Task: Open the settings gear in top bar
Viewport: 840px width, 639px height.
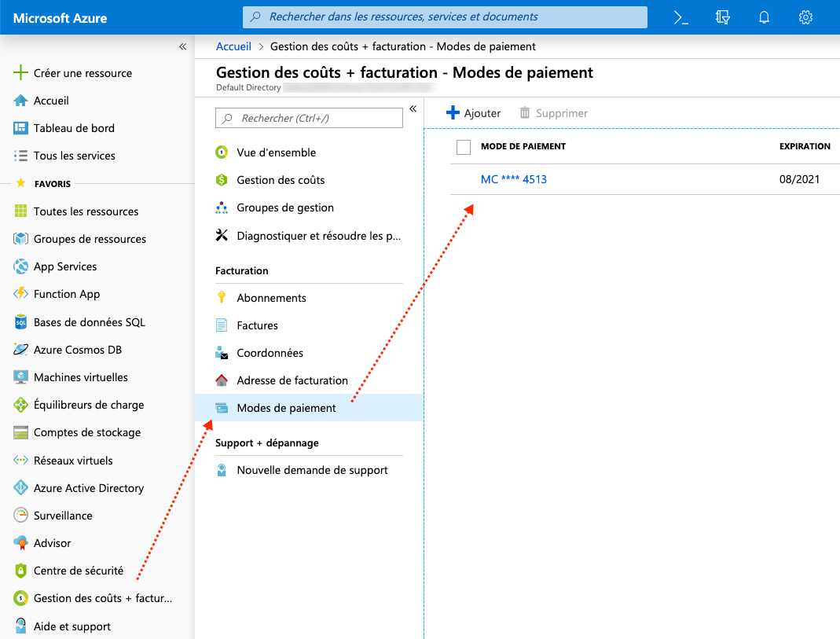Action: point(805,17)
